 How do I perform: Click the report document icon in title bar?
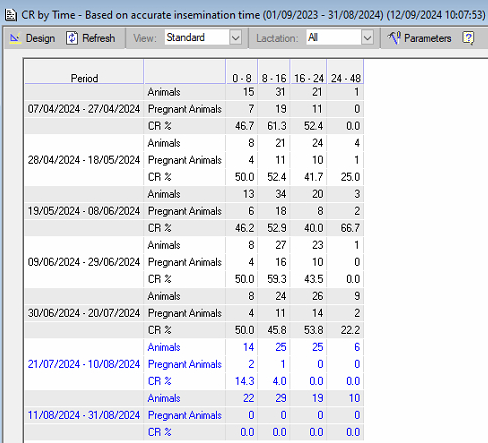coord(11,15)
